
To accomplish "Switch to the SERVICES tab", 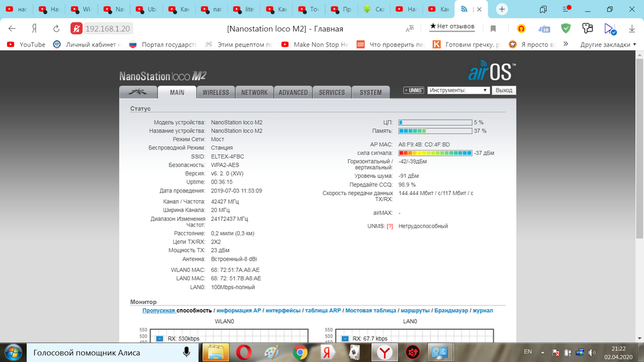I will [x=332, y=93].
